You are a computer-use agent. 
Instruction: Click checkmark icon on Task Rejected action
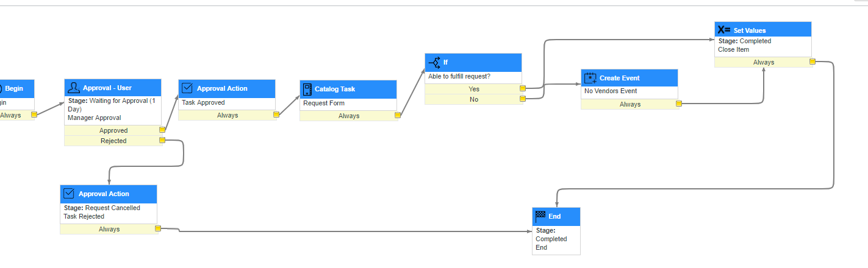click(x=70, y=194)
